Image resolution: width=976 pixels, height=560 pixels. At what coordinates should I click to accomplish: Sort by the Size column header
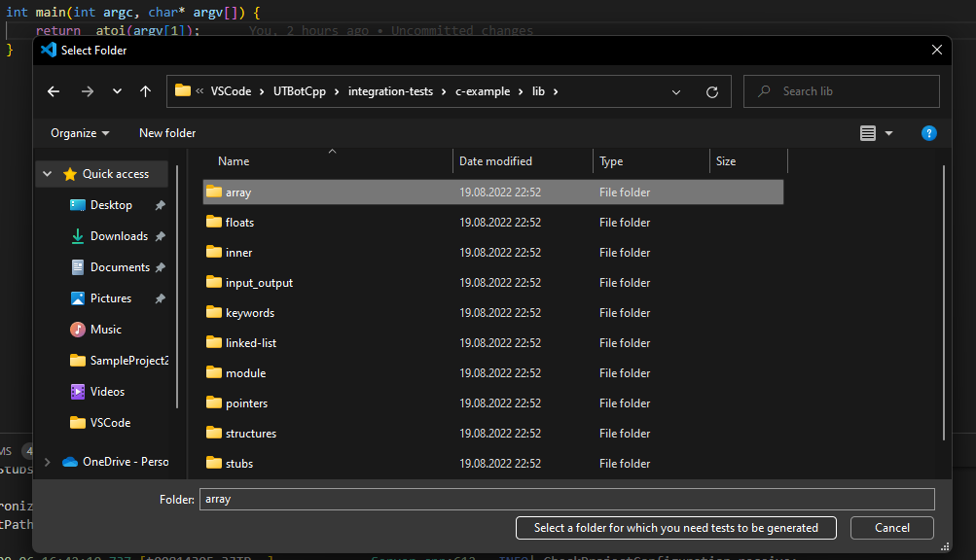coord(726,161)
